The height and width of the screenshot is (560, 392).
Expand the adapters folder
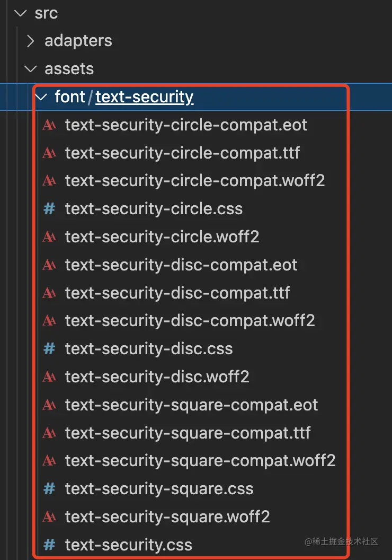[x=31, y=41]
